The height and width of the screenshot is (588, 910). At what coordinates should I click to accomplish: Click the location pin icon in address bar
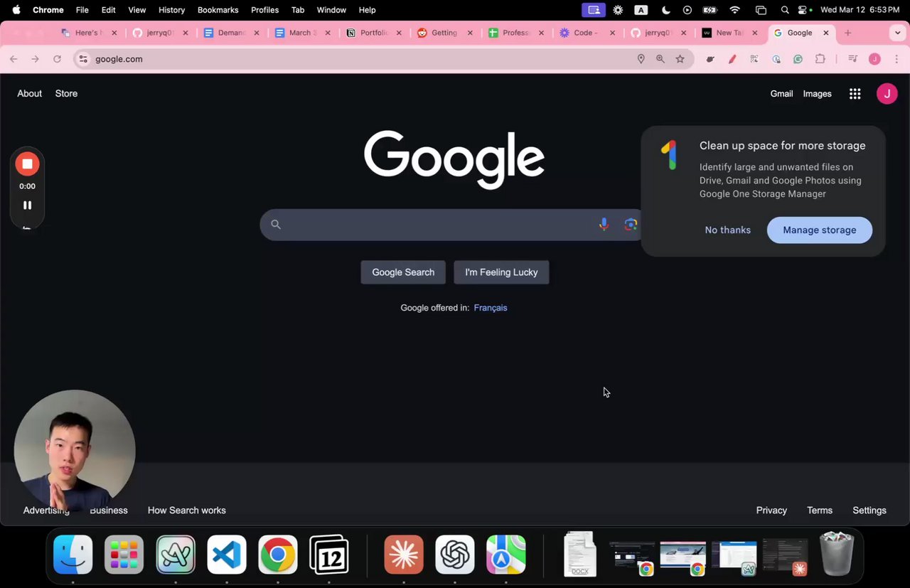(641, 59)
